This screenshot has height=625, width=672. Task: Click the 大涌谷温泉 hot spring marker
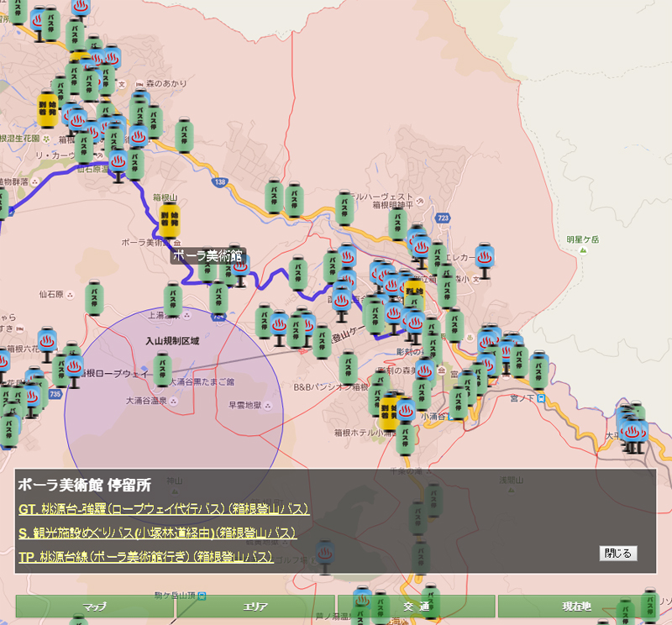click(x=174, y=402)
